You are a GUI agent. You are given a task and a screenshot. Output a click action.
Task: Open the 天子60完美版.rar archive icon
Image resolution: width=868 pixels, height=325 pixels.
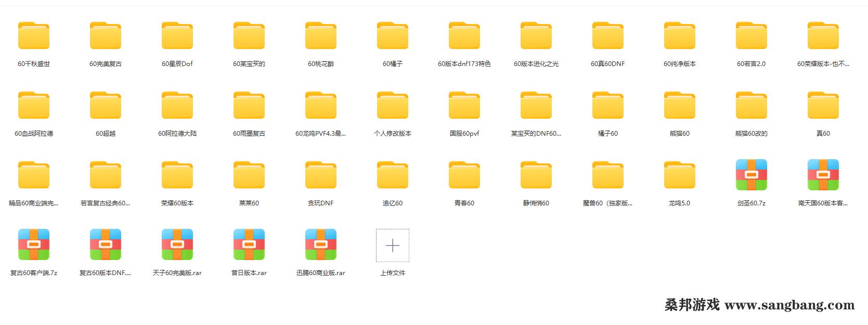tap(177, 244)
